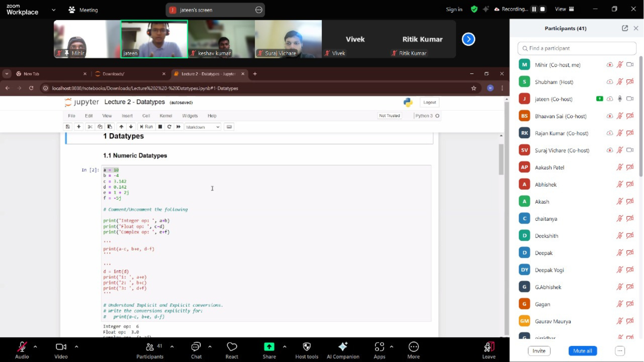
Task: Open the Jupyter command palette keyboard icon
Action: click(x=229, y=127)
